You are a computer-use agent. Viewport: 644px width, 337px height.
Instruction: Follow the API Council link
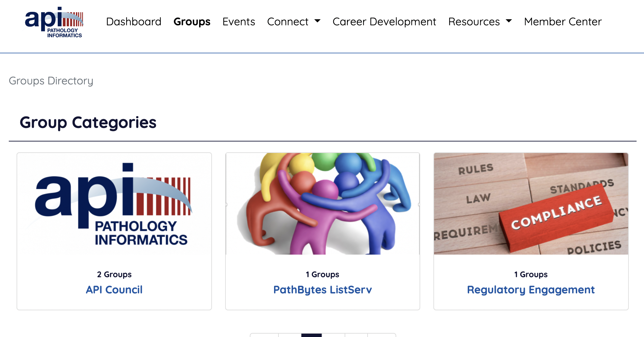[114, 290]
